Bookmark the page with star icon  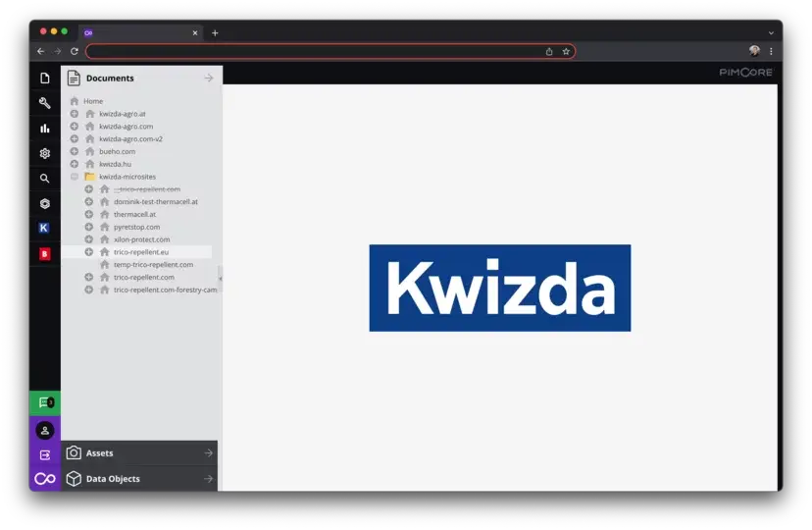tap(566, 51)
